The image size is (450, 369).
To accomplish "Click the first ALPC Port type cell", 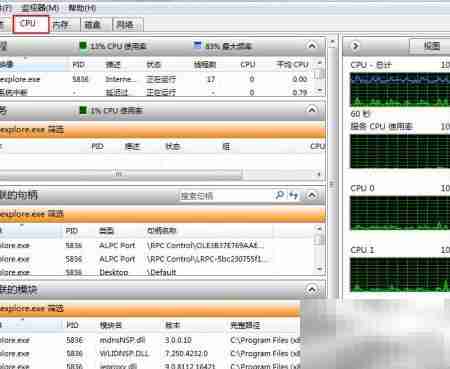I will (x=117, y=246).
